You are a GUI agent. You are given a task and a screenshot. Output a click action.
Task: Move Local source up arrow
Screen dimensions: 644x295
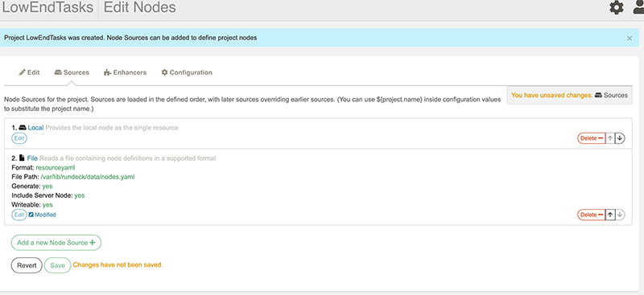pos(610,138)
